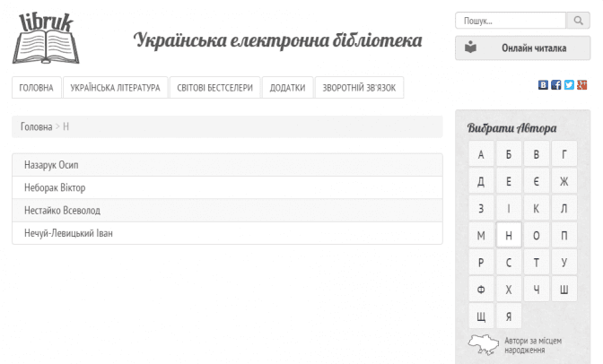This screenshot has height=364, width=603.
Task: Click Головна in the breadcrumb
Action: [36, 127]
